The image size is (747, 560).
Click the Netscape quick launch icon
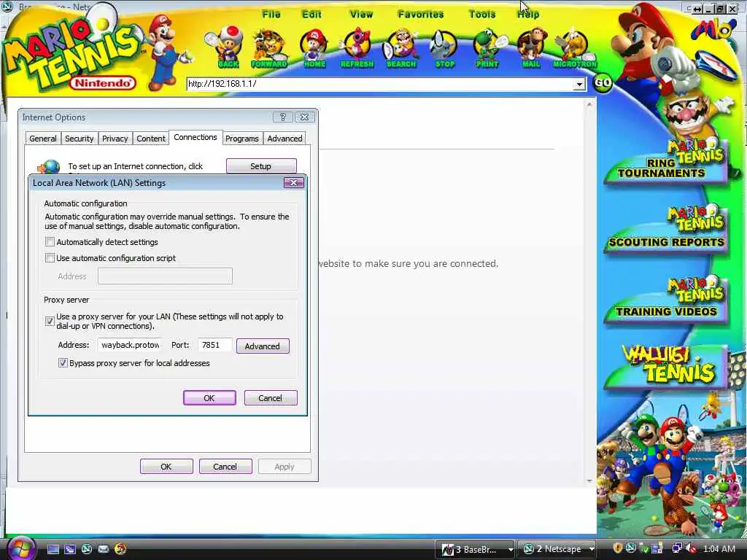(87, 549)
